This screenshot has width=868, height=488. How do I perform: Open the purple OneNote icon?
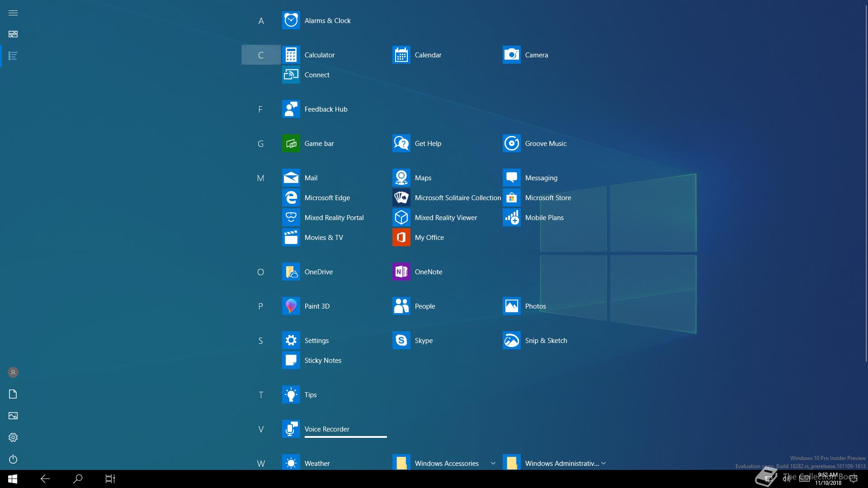[x=401, y=272]
